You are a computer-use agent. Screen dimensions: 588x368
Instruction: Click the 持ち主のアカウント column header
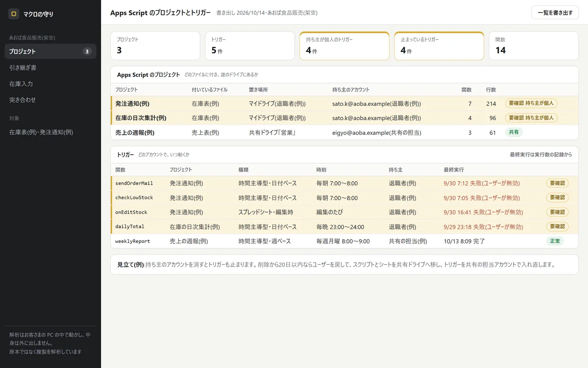351,90
